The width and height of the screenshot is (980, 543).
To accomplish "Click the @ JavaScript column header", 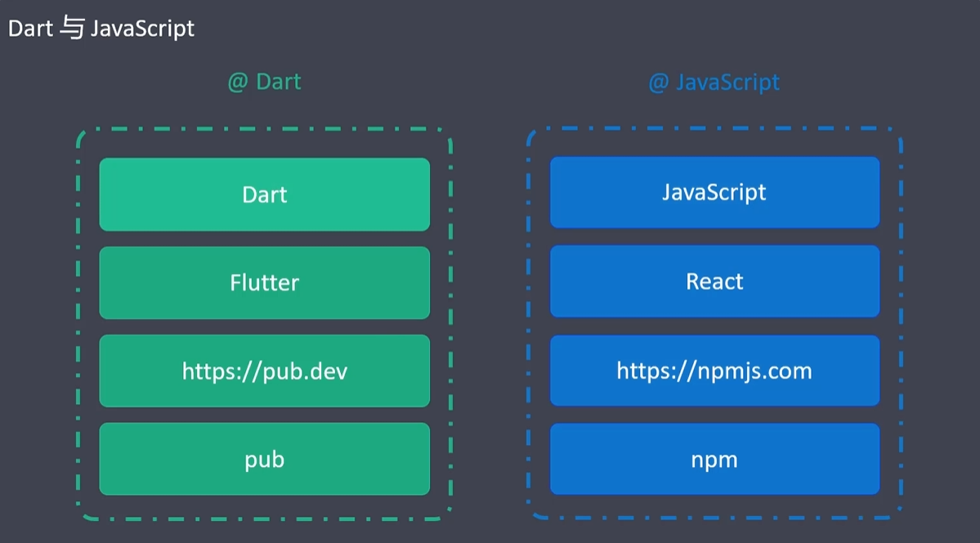I will pyautogui.click(x=714, y=82).
